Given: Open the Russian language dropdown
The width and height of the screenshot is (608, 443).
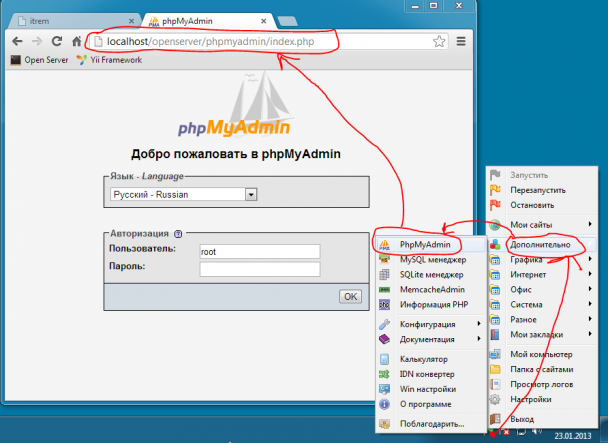Looking at the screenshot, I should (x=251, y=194).
